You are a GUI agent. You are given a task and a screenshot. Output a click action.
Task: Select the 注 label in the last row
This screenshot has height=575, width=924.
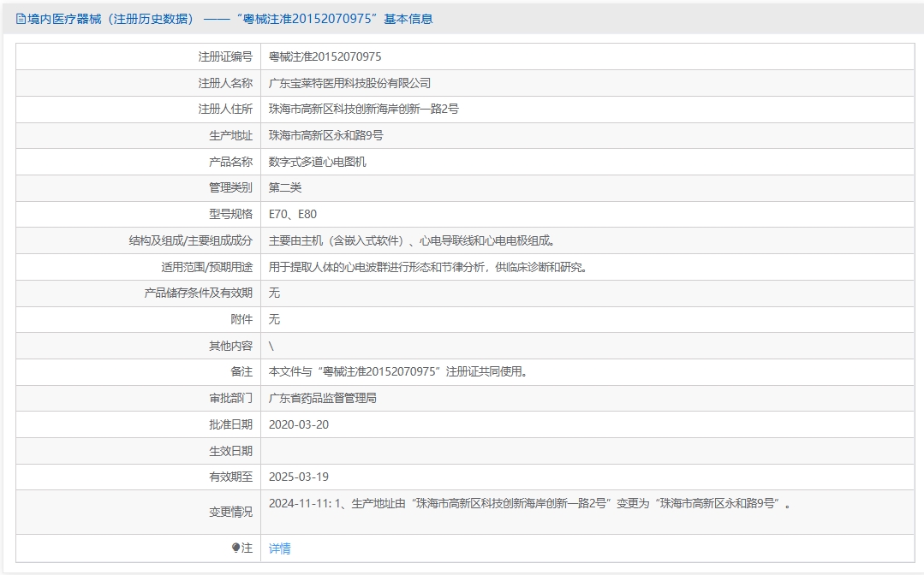247,548
